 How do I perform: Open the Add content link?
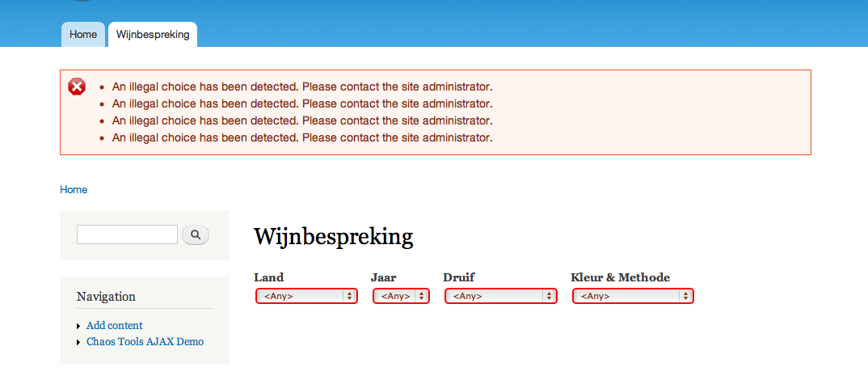pyautogui.click(x=115, y=326)
